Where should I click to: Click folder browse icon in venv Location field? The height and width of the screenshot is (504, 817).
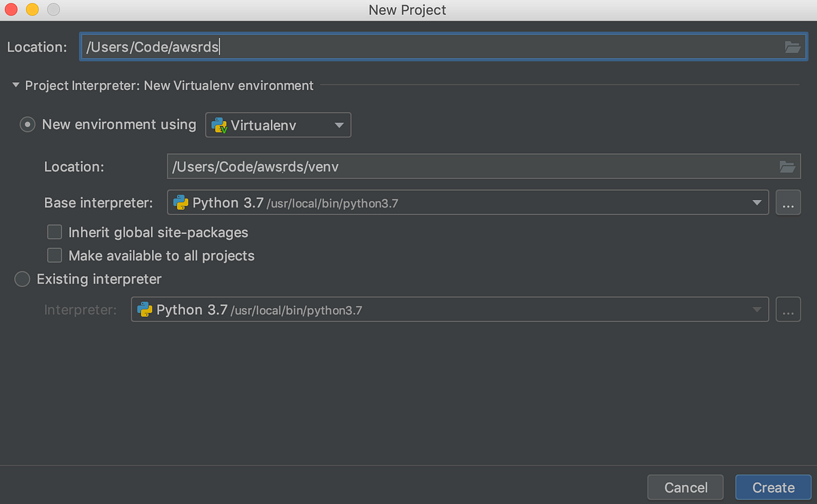[x=787, y=167]
